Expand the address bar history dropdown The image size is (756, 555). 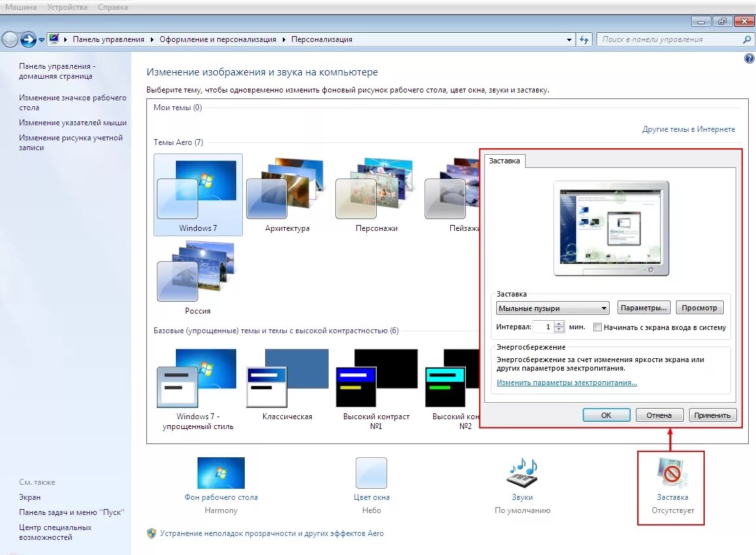point(570,39)
